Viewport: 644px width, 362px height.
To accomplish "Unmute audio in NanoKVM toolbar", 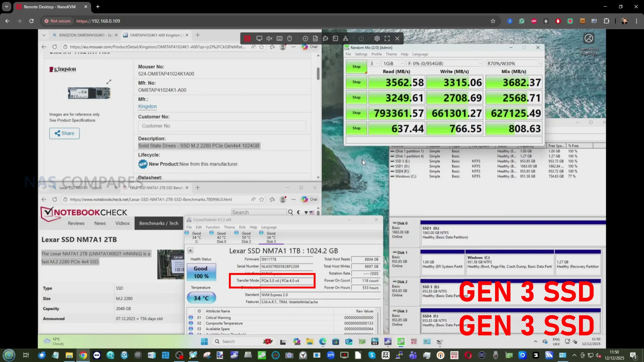I will (x=269, y=38).
